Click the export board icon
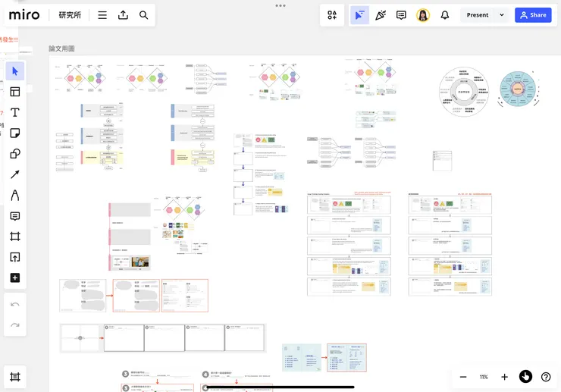Screen dimensions: 561x392 click(123, 15)
